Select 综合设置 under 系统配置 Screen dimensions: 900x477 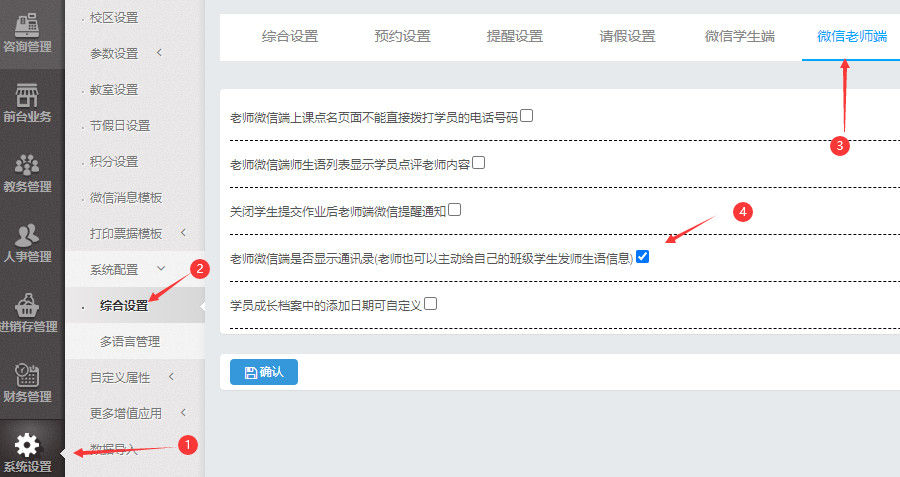point(124,305)
